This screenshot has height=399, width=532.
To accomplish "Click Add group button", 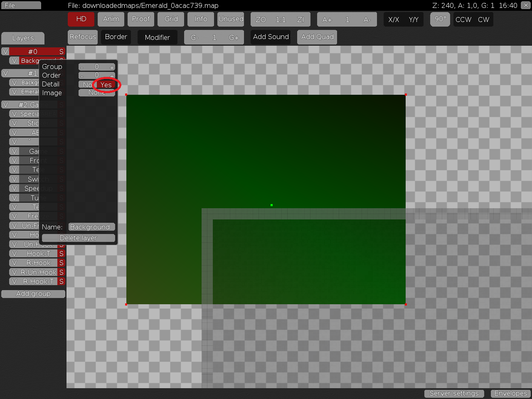I will pyautogui.click(x=33, y=294).
